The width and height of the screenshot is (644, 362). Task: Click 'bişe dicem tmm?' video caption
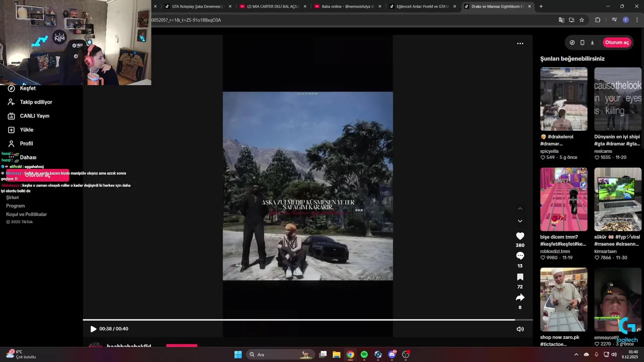coord(563,240)
